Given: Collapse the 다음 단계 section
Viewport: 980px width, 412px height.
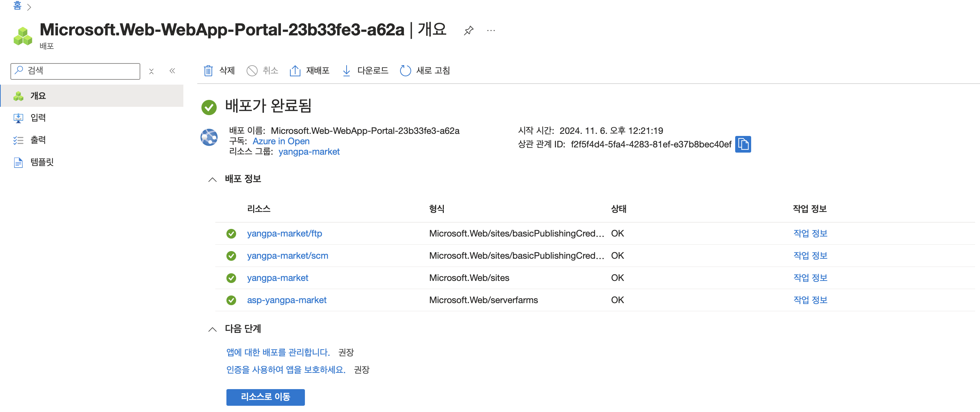Looking at the screenshot, I should coord(213,329).
